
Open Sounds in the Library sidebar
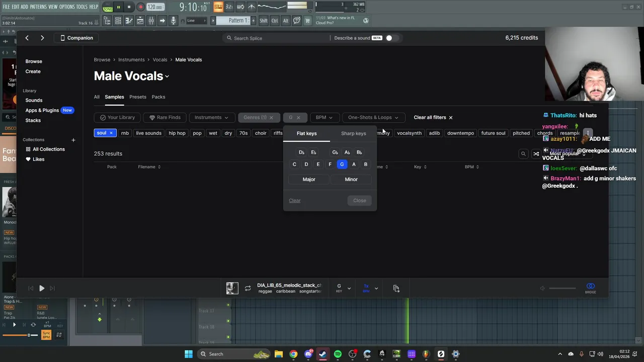(34, 100)
